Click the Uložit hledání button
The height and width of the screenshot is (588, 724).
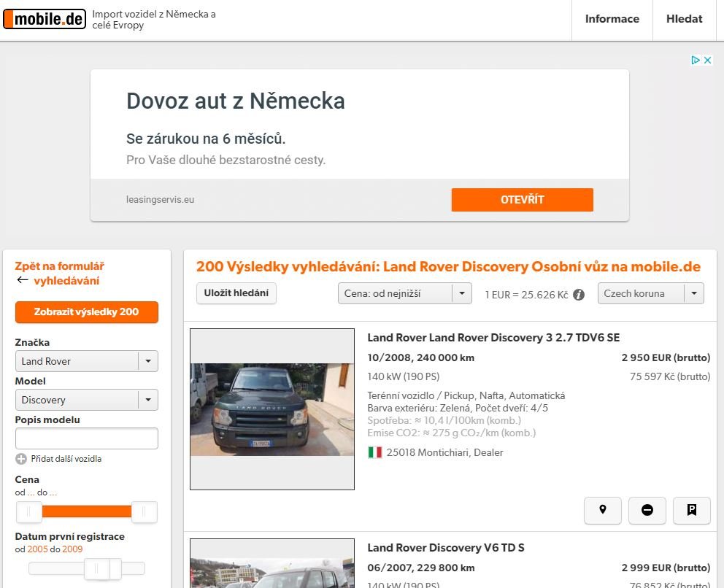tap(236, 293)
